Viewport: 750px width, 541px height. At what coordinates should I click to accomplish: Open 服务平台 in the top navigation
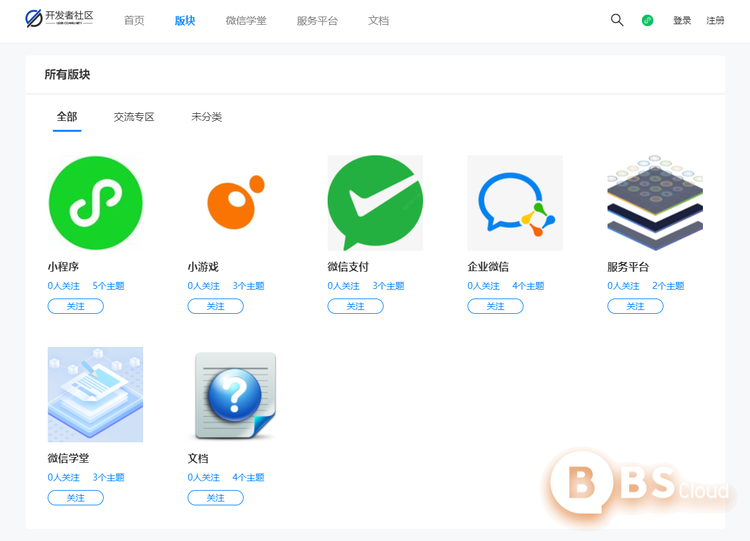coord(317,21)
